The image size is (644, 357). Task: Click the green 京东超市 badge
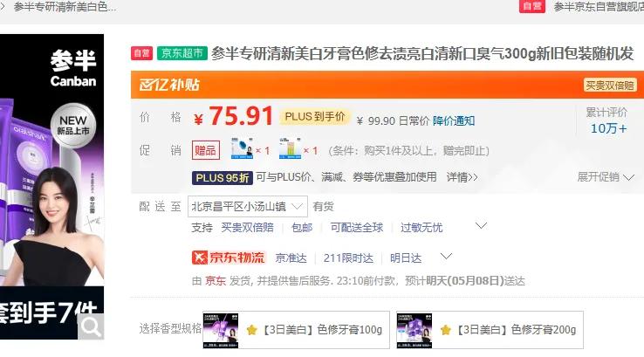[x=182, y=53]
